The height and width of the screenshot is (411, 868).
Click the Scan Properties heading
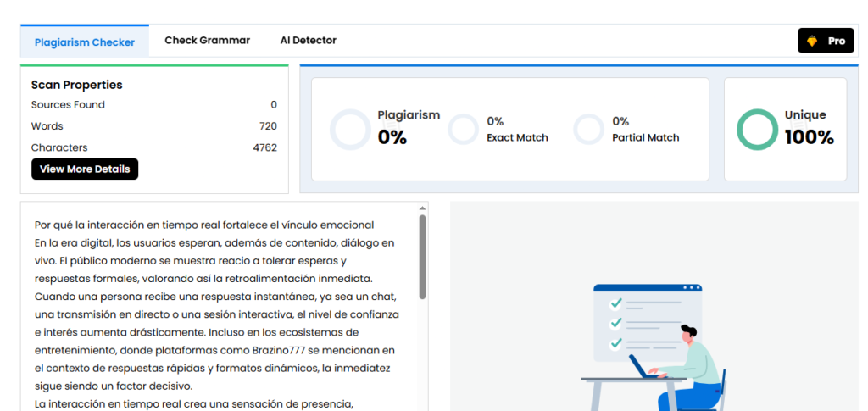(76, 85)
